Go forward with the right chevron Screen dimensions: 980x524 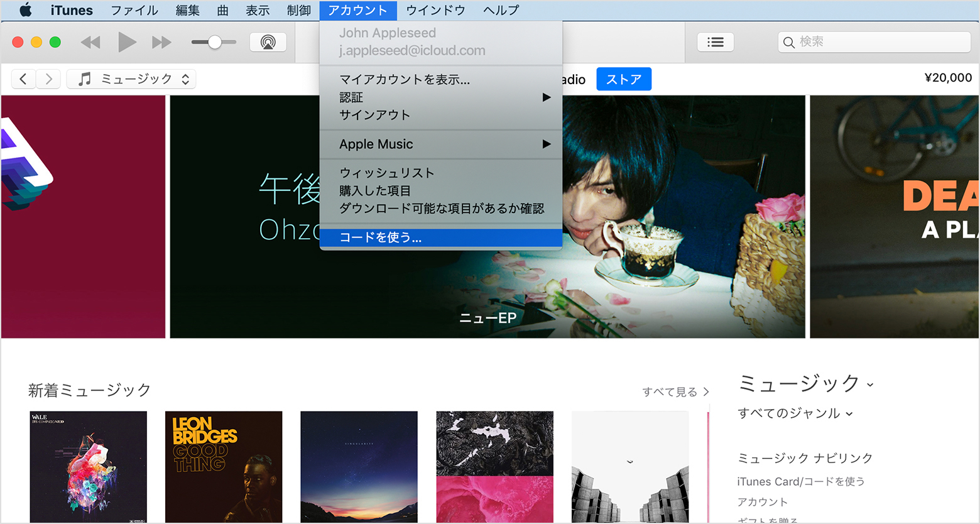pos(48,79)
